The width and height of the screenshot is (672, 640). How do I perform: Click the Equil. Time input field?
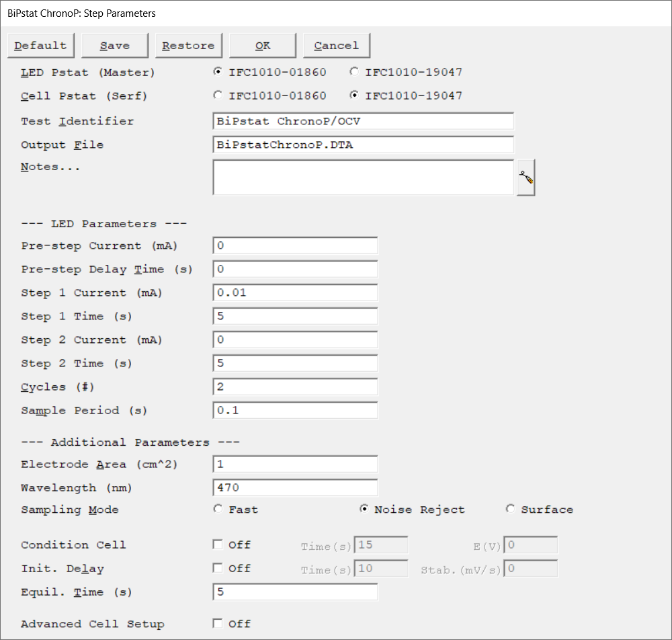coord(295,592)
